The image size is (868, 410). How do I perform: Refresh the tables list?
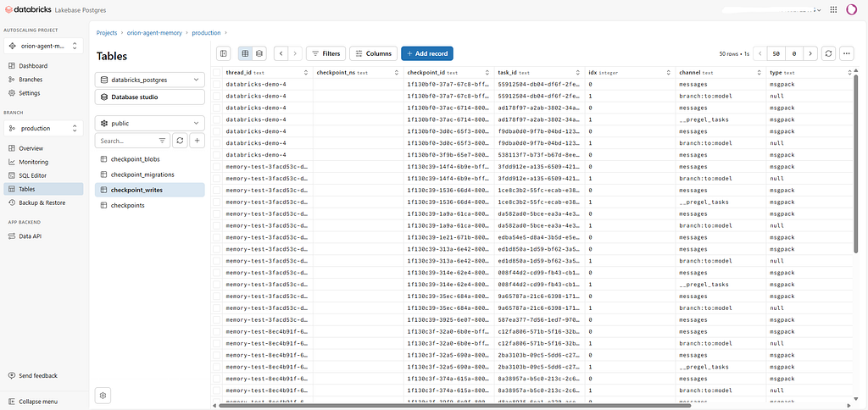[x=180, y=141]
